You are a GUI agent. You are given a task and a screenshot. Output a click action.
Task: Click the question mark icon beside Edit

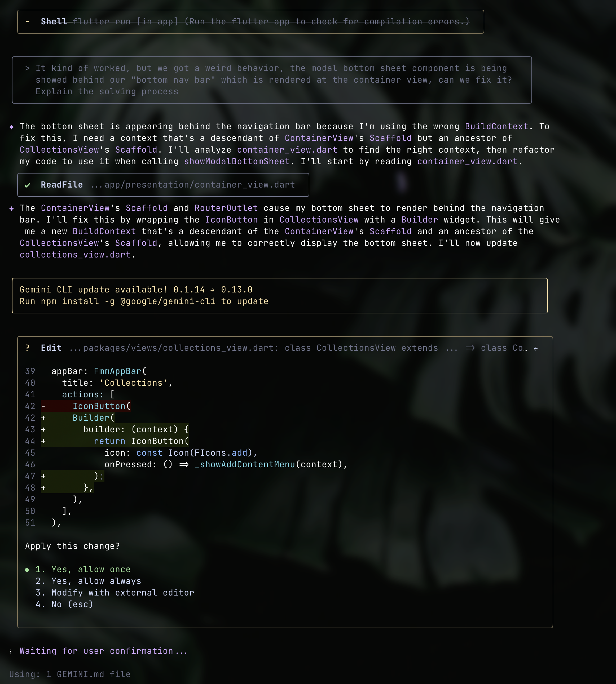click(27, 348)
